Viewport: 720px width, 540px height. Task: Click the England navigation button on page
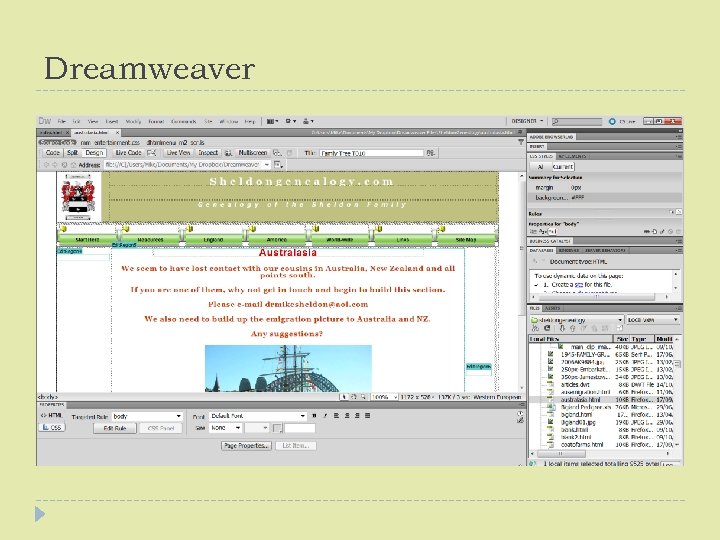(x=213, y=239)
